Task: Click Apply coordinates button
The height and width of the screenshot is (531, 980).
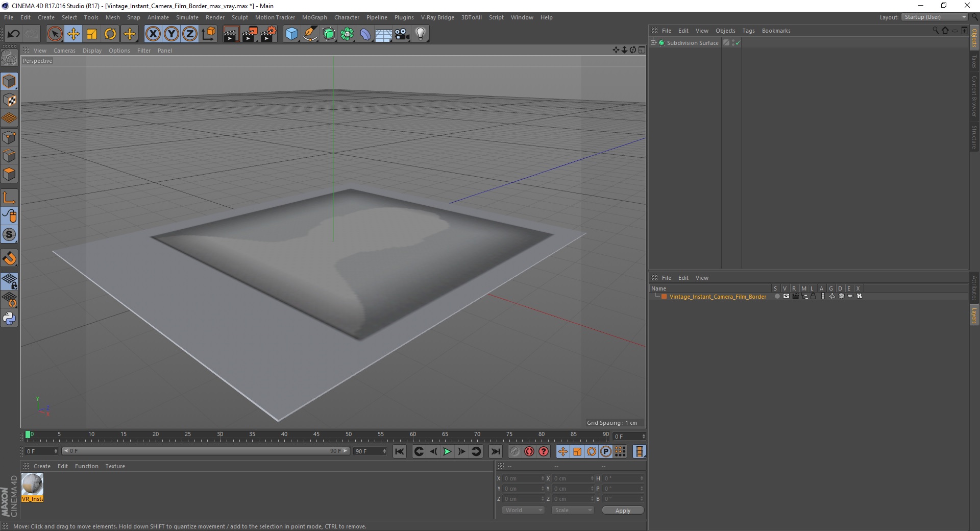Action: tap(623, 511)
